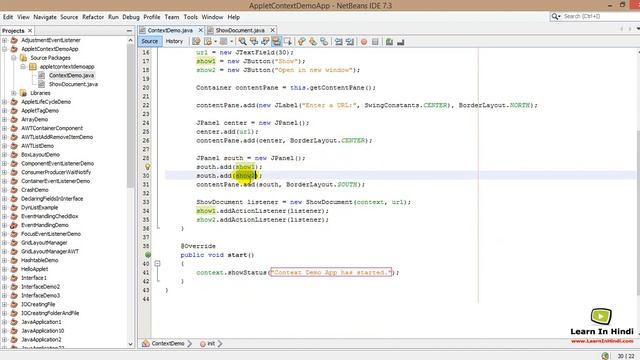This screenshot has height=360, width=640.
Task: Open the Source menu
Action: (69, 17)
